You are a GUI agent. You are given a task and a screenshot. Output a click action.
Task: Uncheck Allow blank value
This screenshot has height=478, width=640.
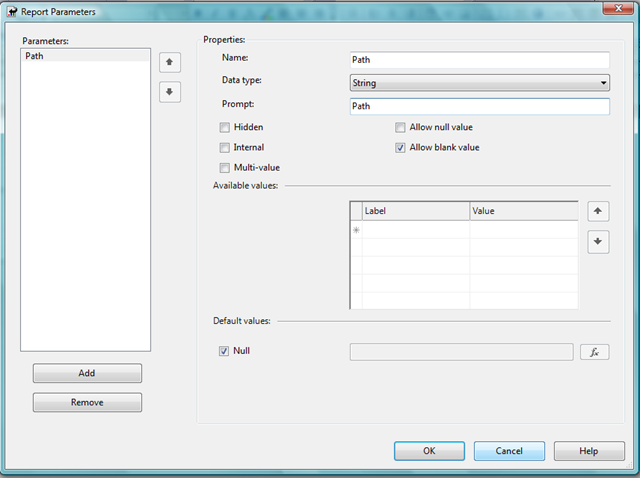pyautogui.click(x=400, y=147)
